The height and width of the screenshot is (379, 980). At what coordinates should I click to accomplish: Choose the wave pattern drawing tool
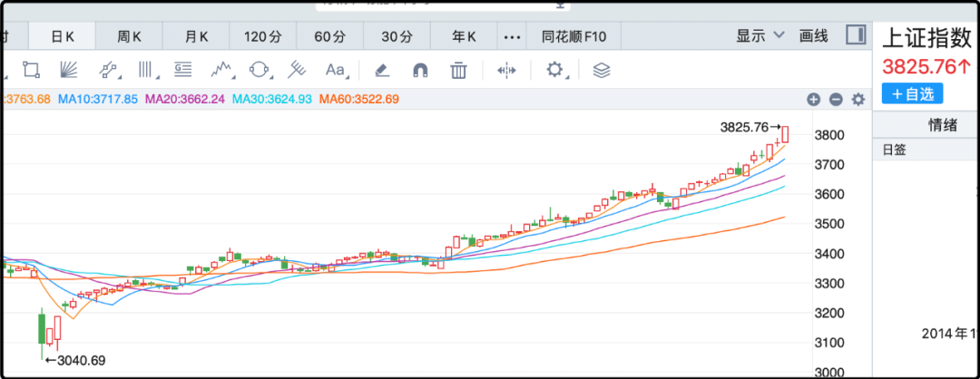222,70
